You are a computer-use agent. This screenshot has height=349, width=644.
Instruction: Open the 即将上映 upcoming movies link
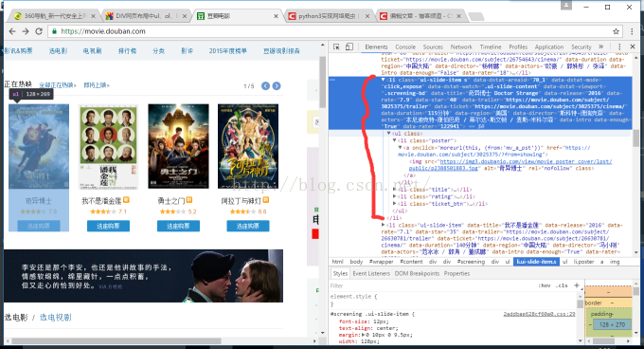click(97, 85)
